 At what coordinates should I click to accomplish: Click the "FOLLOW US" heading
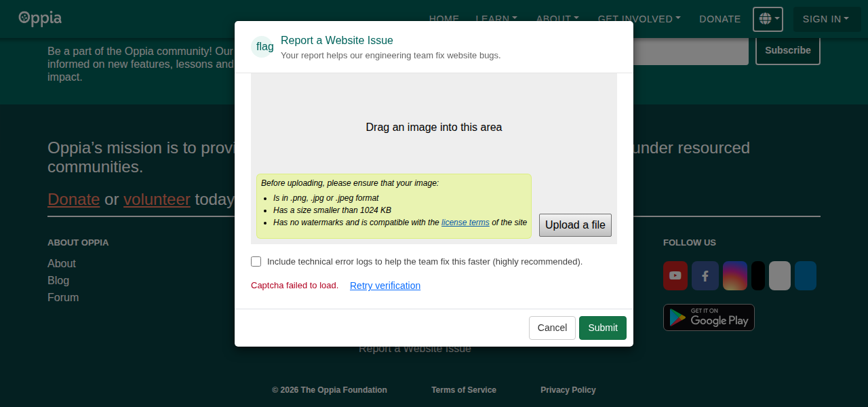(x=690, y=242)
